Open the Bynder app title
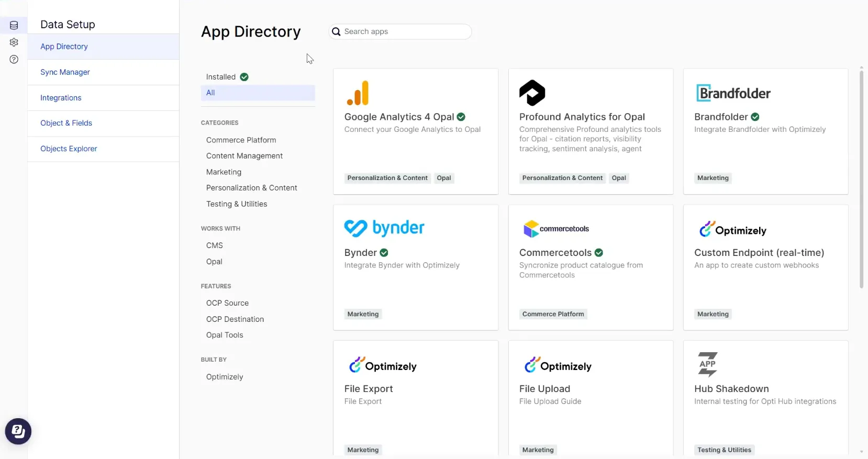 361,253
